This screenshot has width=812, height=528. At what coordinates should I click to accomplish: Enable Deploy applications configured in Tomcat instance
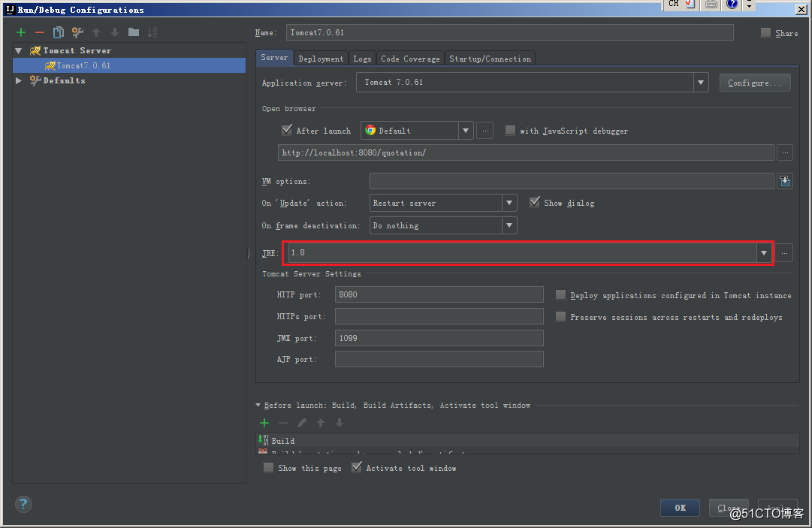(560, 295)
